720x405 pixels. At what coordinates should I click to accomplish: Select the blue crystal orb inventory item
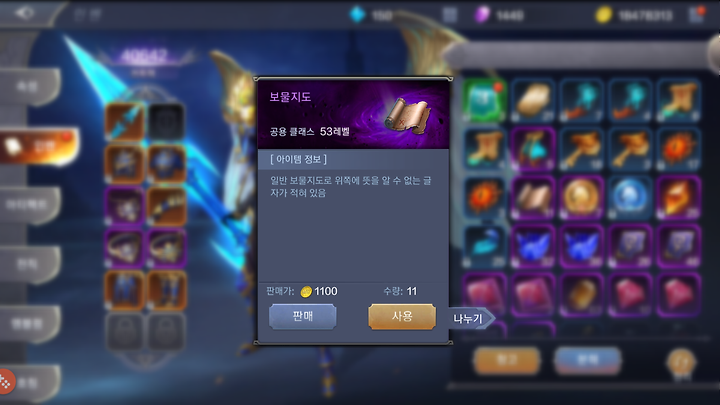point(630,197)
